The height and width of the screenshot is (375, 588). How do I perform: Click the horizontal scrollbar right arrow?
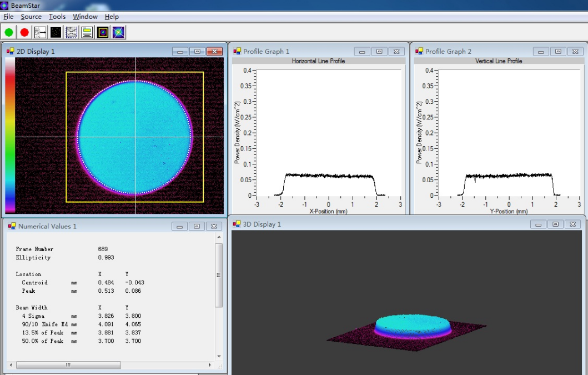(x=210, y=365)
